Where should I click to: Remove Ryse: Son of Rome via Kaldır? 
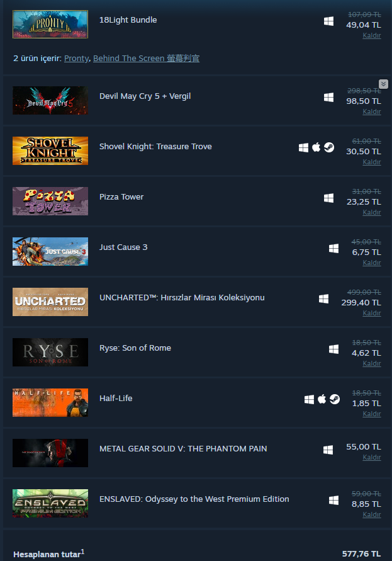[372, 363]
